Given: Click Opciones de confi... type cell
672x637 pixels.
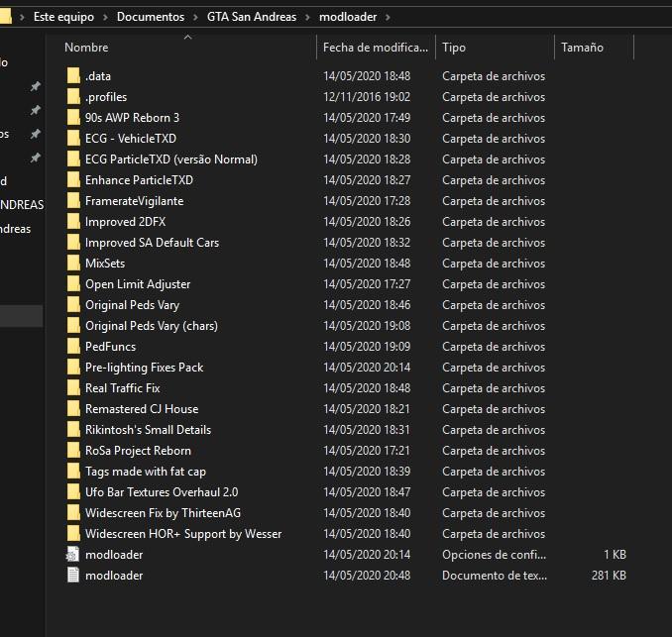Looking at the screenshot, I should point(495,555).
